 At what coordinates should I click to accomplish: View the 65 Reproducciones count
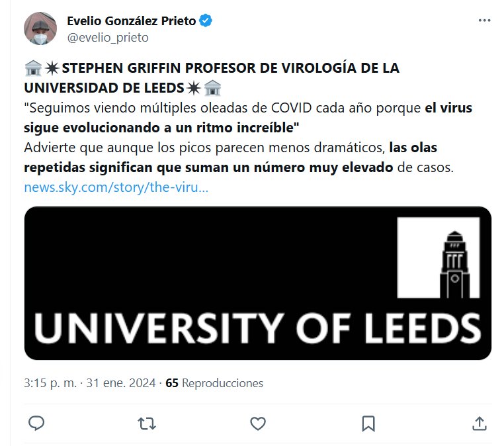click(x=214, y=383)
